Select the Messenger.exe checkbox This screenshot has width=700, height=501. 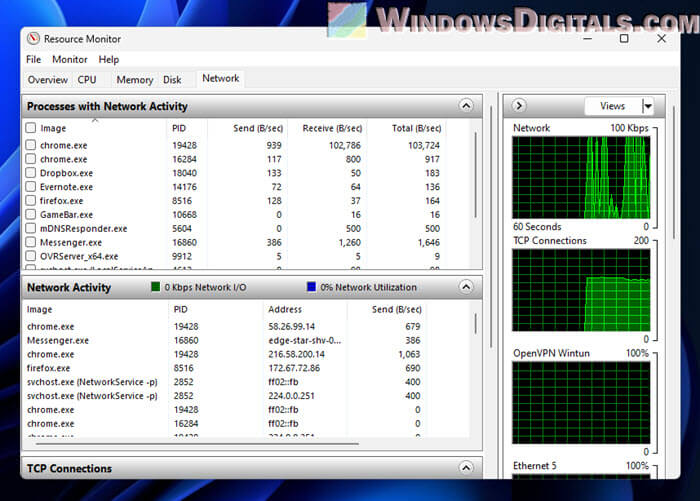(x=31, y=242)
